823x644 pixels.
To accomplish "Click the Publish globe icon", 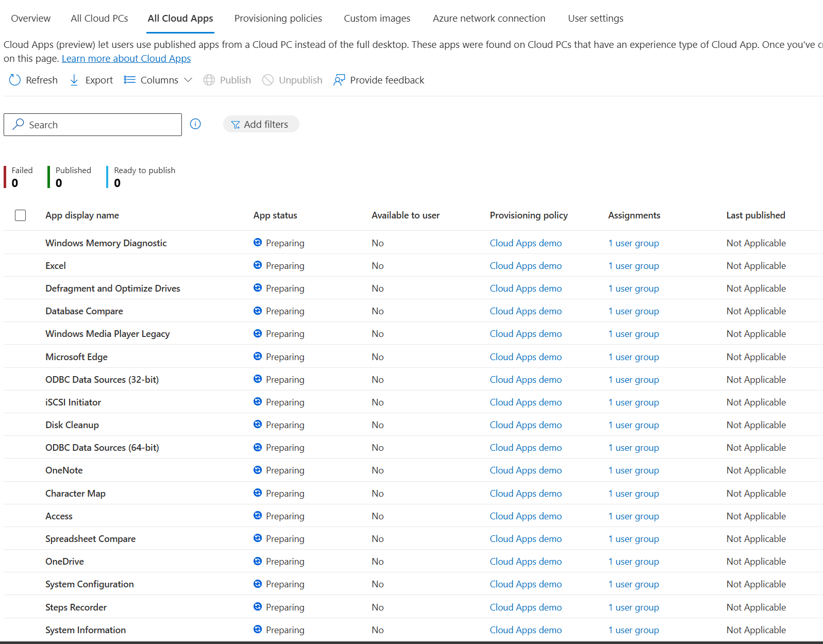I will pos(209,80).
